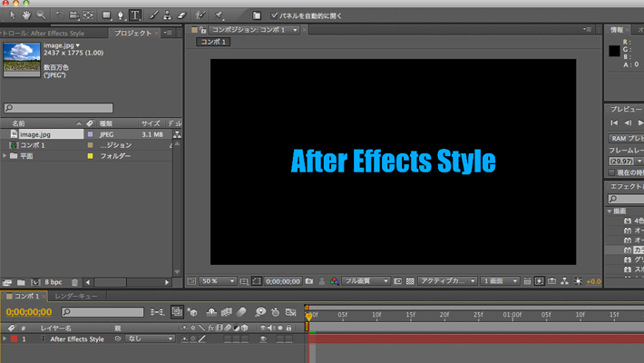
Task: Select the Zoom magnifier tool
Action: point(41,15)
